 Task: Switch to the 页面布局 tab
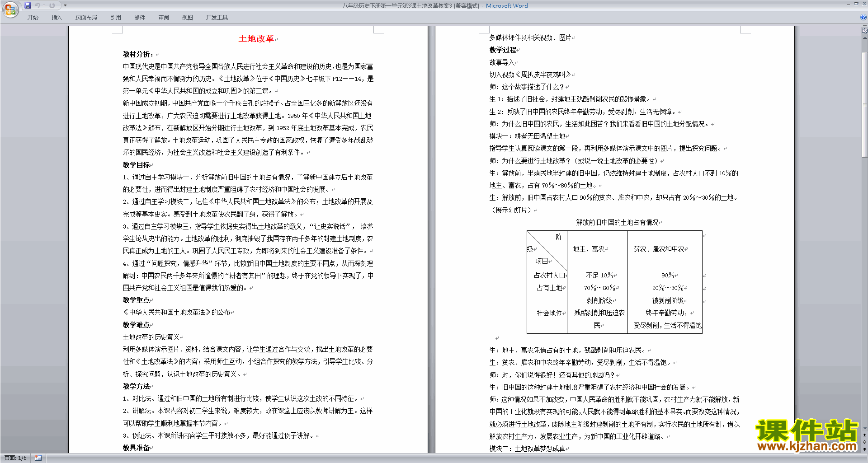[86, 18]
